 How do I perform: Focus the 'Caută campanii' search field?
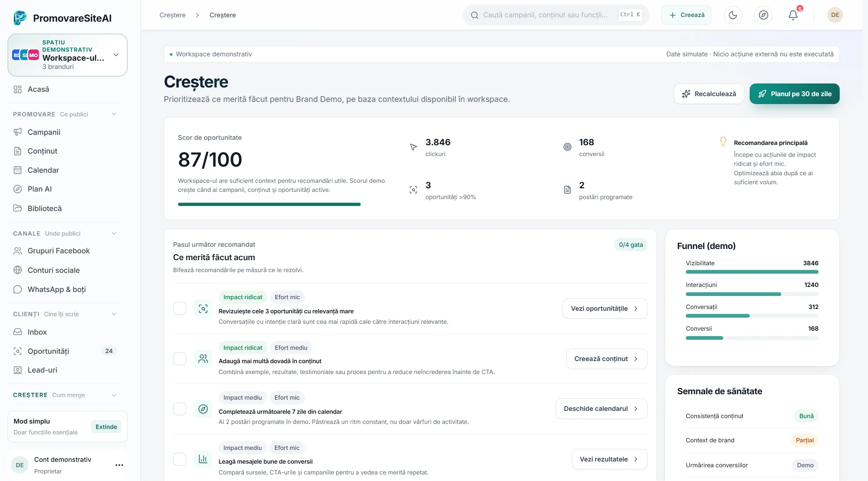(556, 15)
